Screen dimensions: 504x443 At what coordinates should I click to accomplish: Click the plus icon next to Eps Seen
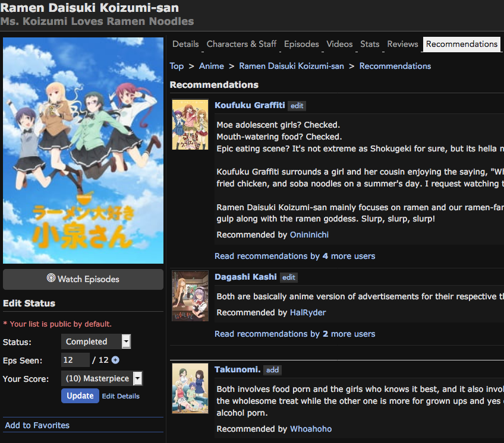pyautogui.click(x=115, y=360)
